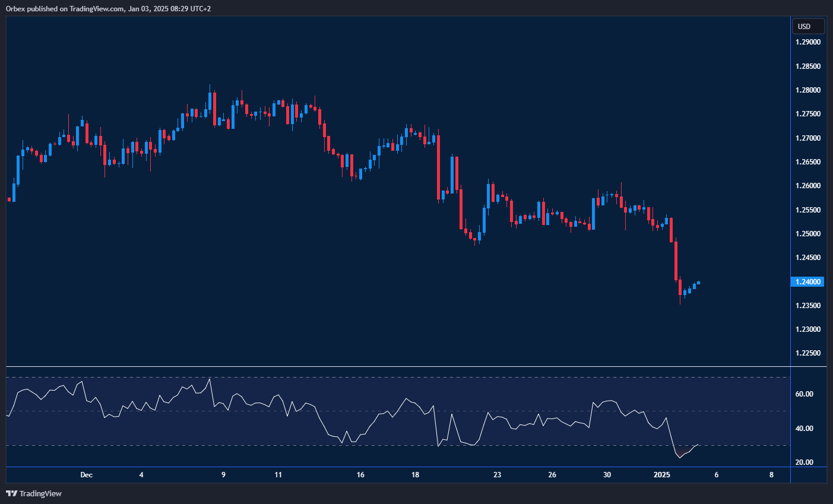
Task: Click the 1.29000 price scale value
Action: (x=807, y=42)
